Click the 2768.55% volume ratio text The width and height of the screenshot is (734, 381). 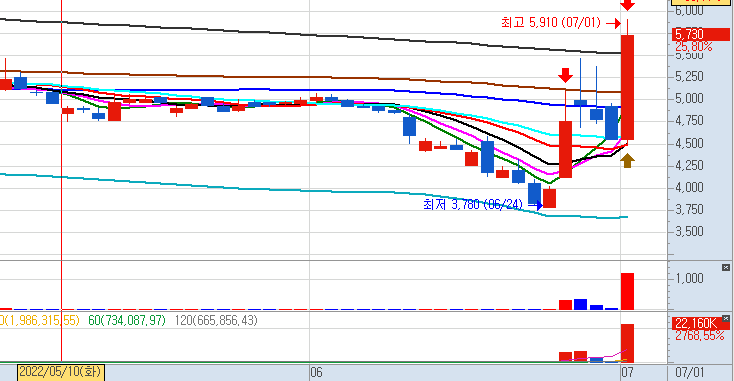point(699,335)
